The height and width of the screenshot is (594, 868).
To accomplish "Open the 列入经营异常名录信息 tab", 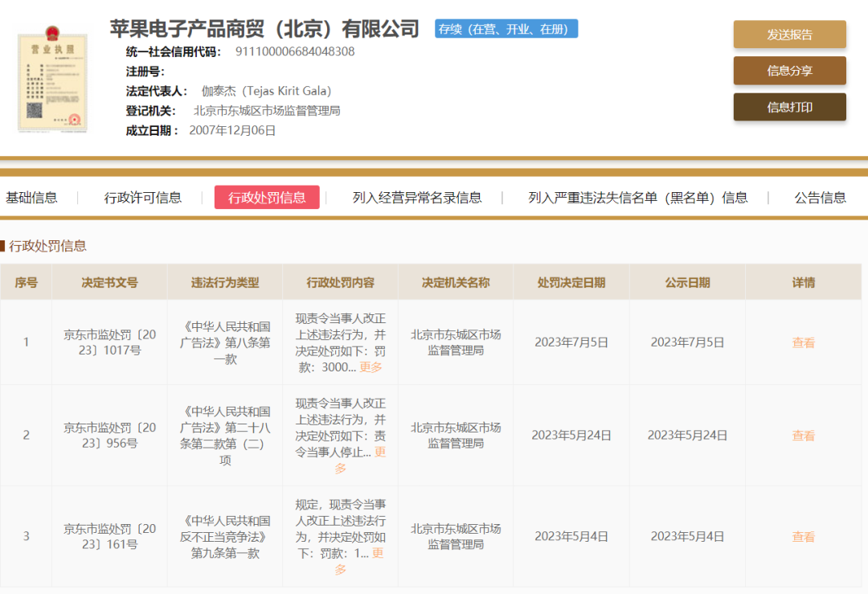I will tap(417, 198).
